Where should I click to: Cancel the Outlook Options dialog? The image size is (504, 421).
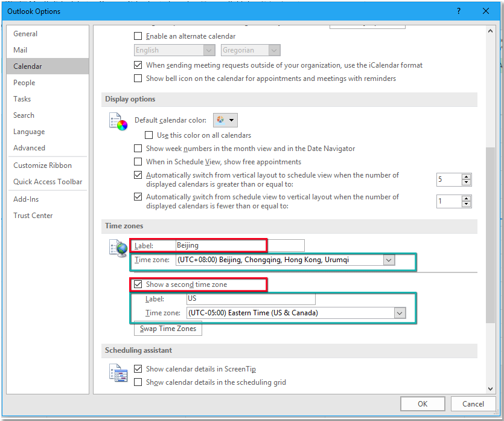(473, 404)
